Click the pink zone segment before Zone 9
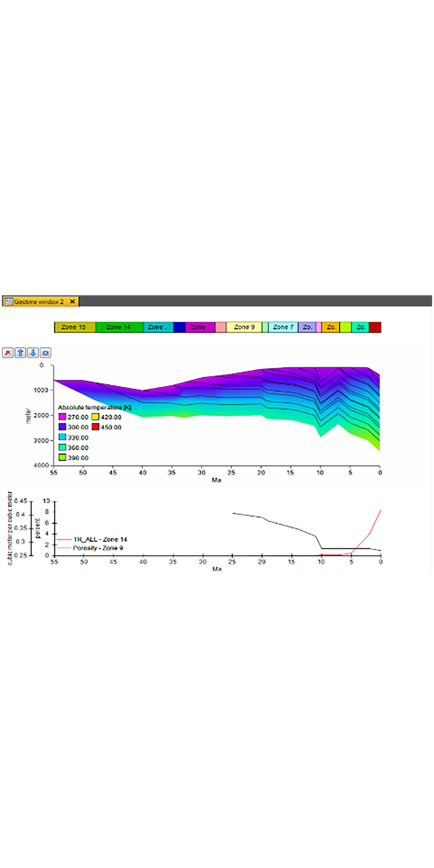Image resolution: width=434 pixels, height=868 pixels. click(220, 327)
